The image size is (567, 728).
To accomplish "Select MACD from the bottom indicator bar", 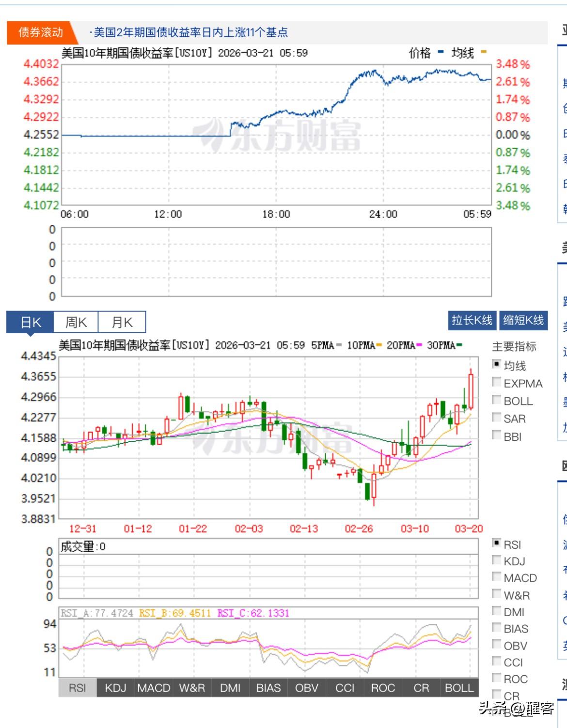I will pyautogui.click(x=154, y=688).
